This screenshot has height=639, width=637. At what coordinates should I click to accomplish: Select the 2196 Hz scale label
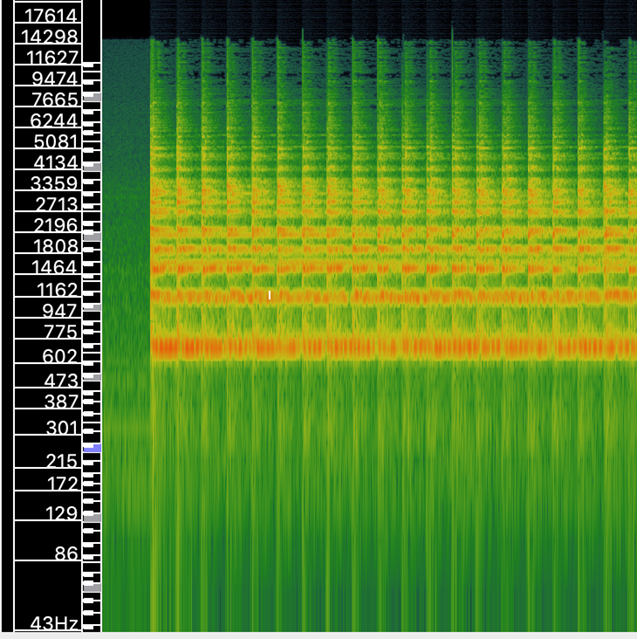tap(55, 225)
